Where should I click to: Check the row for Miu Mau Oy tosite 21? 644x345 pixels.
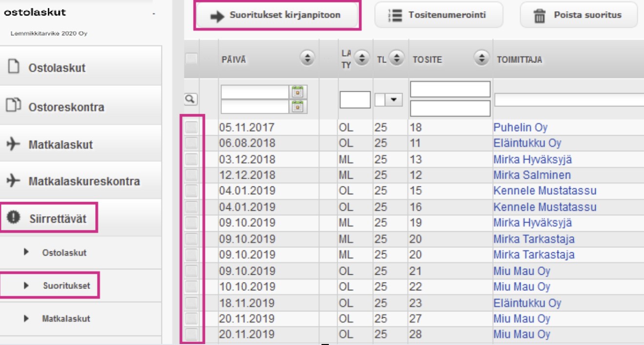click(191, 271)
